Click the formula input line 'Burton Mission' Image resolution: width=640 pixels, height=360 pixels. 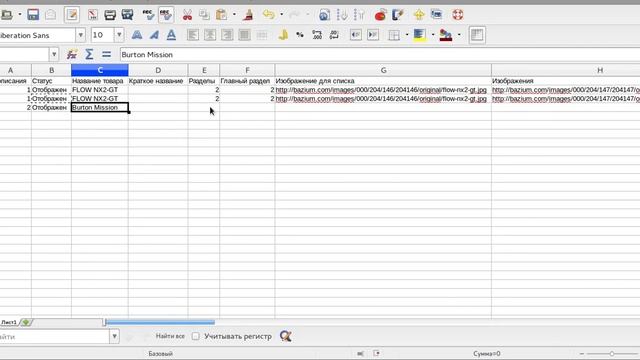pos(380,55)
